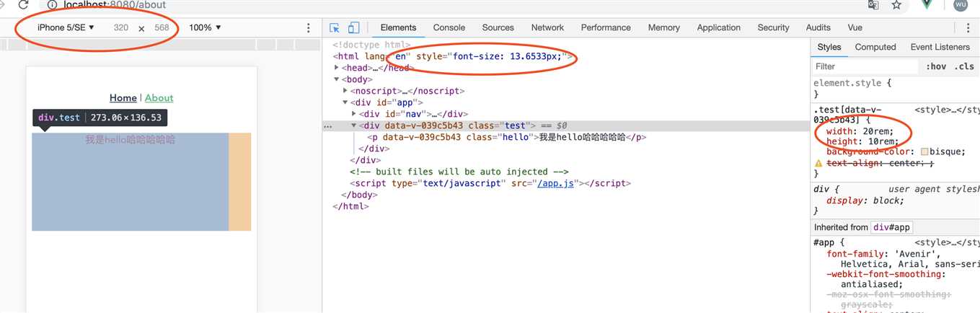980x313 pixels.
Task: Expand the div id nav node
Action: click(x=354, y=114)
